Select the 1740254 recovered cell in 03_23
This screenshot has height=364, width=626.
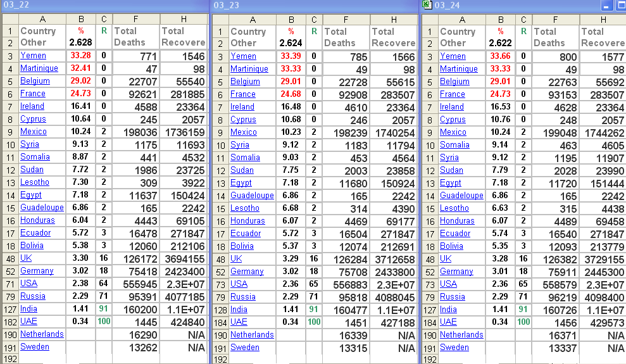click(x=394, y=132)
